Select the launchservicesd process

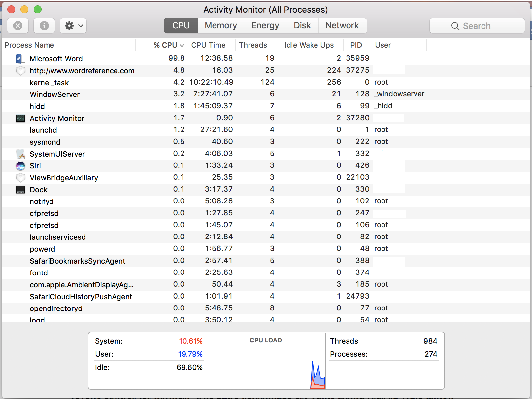click(x=266, y=237)
